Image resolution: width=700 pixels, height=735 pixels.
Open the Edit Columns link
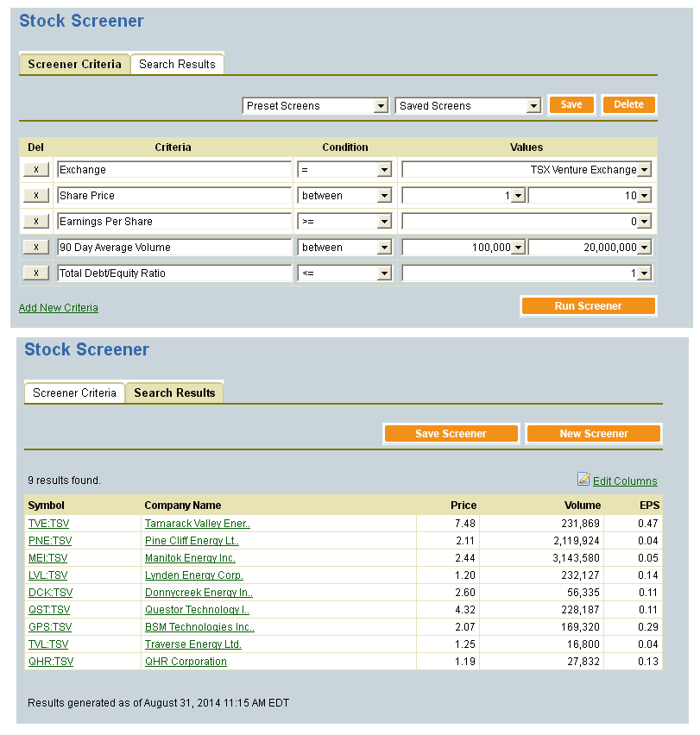pyautogui.click(x=625, y=481)
